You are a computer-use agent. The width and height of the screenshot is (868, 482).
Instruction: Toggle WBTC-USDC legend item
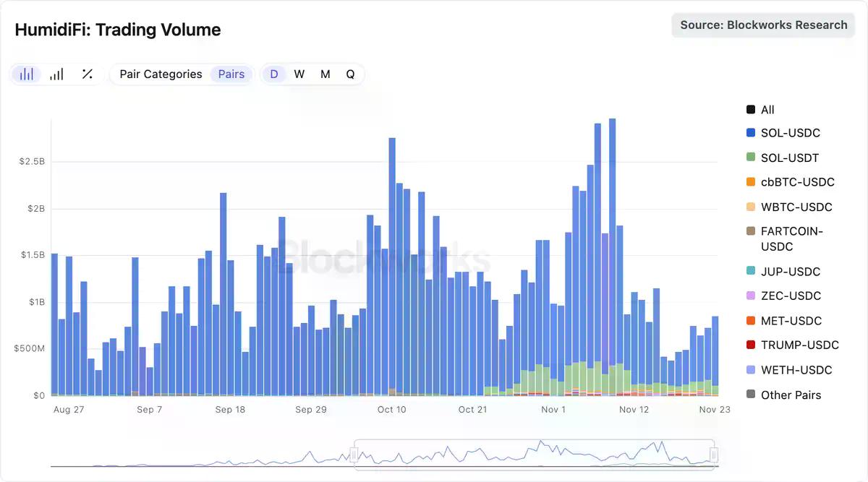pos(796,207)
